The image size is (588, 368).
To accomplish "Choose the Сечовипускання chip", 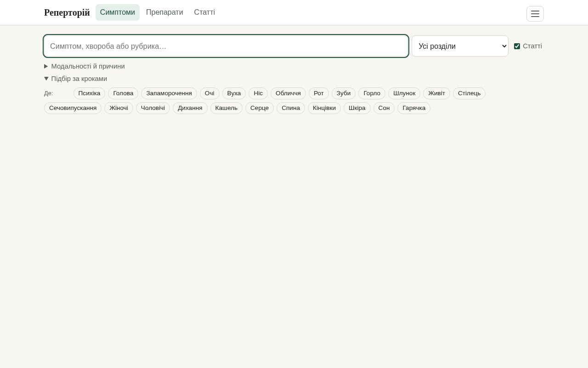I will 73,108.
